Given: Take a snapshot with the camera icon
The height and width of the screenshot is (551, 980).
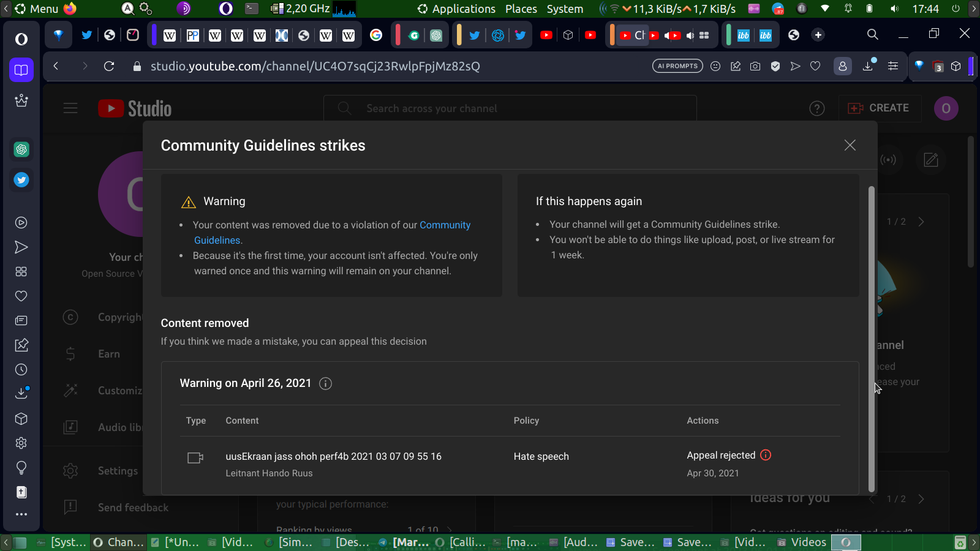Looking at the screenshot, I should point(755,66).
